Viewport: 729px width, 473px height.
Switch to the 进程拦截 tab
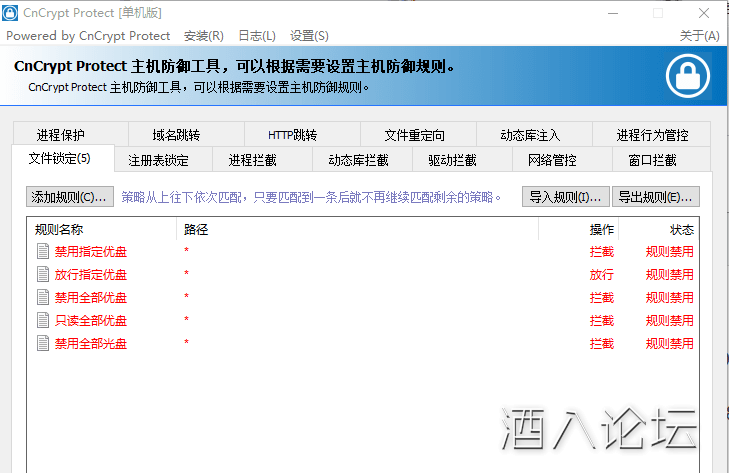tap(263, 160)
